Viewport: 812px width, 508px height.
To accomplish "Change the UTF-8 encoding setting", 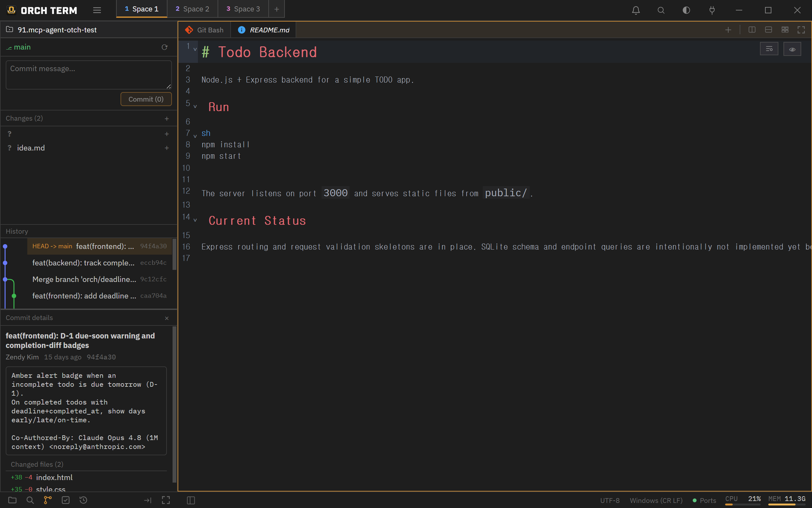I will (610, 500).
